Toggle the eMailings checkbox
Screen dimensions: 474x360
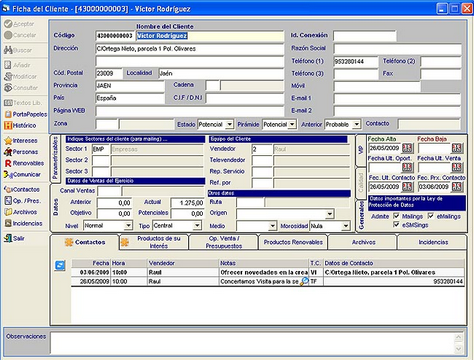431,216
